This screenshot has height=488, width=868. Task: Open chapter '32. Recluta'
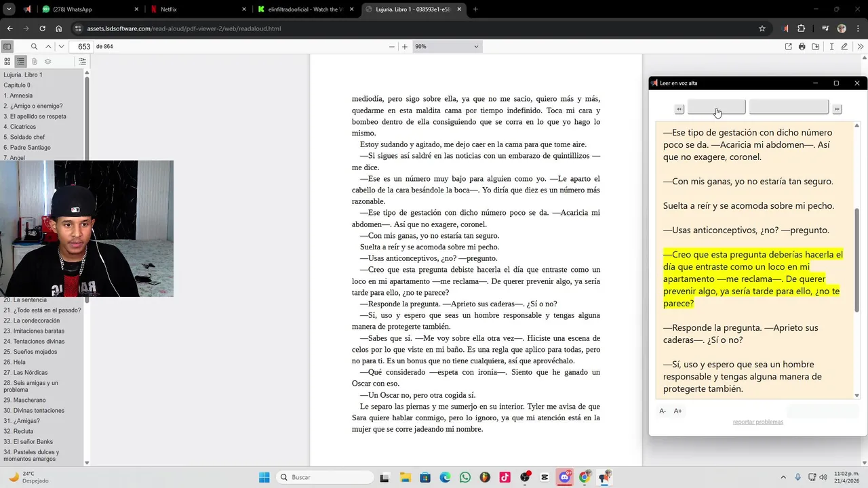pyautogui.click(x=18, y=431)
